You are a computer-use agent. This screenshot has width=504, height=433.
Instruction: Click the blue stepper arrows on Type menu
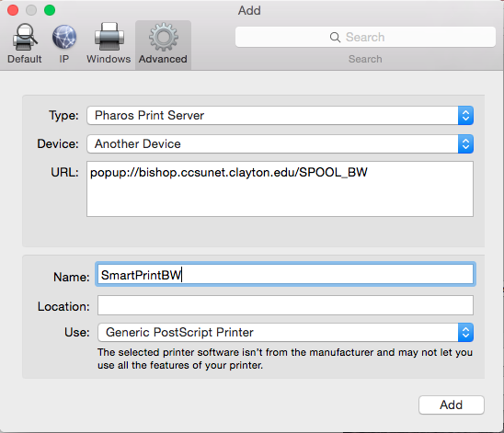[465, 115]
